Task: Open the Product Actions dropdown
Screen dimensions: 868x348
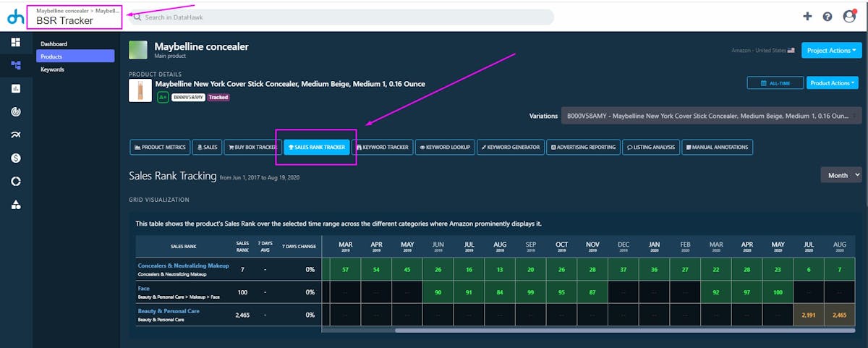Action: click(833, 83)
